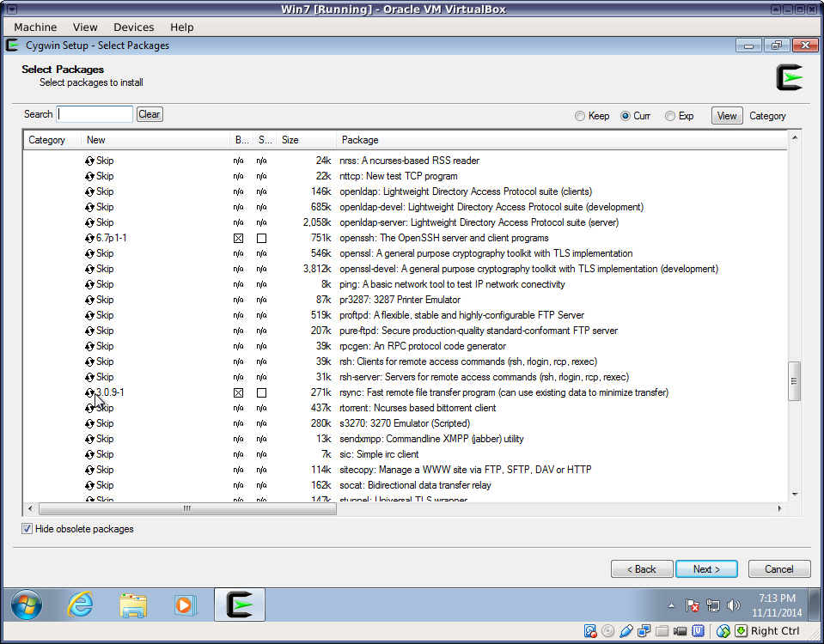Select the Exp radio button
Viewport: 824px width, 644px height.
click(x=670, y=116)
